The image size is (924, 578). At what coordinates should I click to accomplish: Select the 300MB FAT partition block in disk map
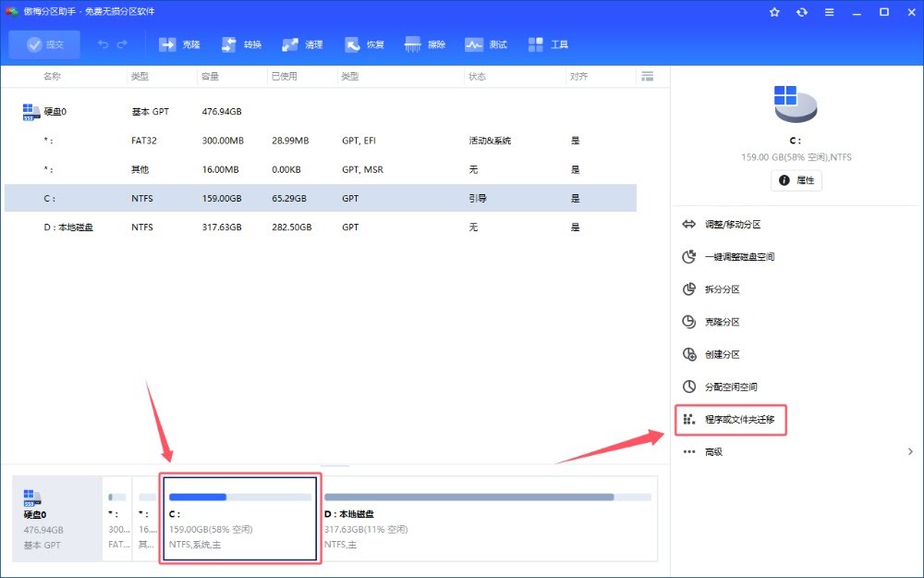pos(117,519)
